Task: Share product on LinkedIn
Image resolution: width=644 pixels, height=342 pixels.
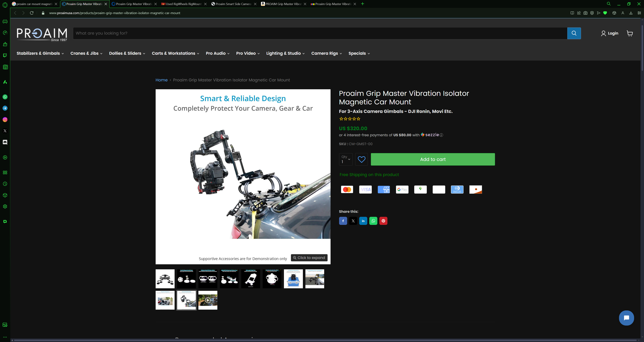Action: point(363,221)
